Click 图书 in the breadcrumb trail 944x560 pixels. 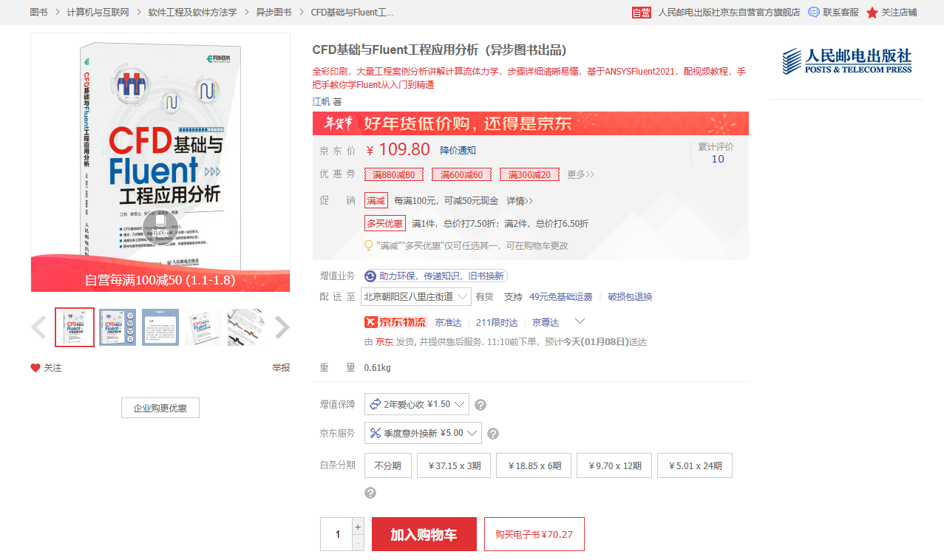coord(38,12)
